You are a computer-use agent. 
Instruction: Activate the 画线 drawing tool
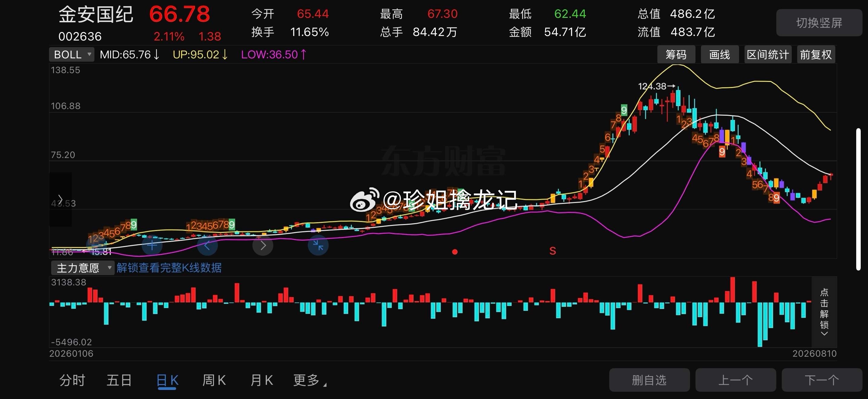click(x=720, y=54)
